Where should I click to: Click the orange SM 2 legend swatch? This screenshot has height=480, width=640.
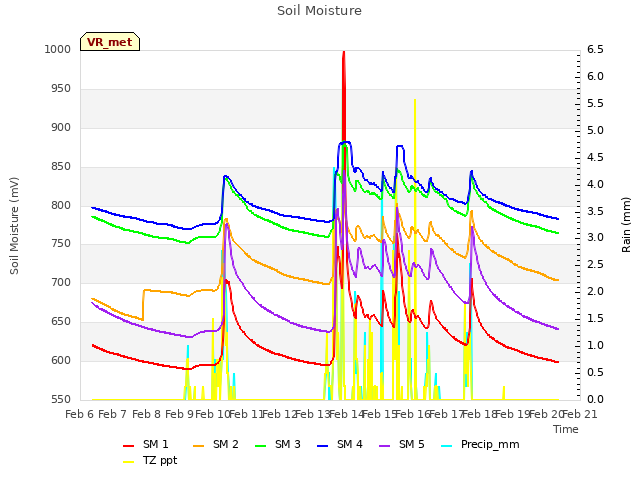point(199,445)
